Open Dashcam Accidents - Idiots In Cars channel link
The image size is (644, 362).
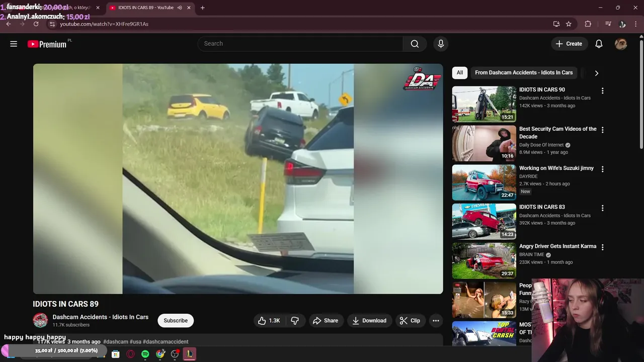(x=101, y=317)
